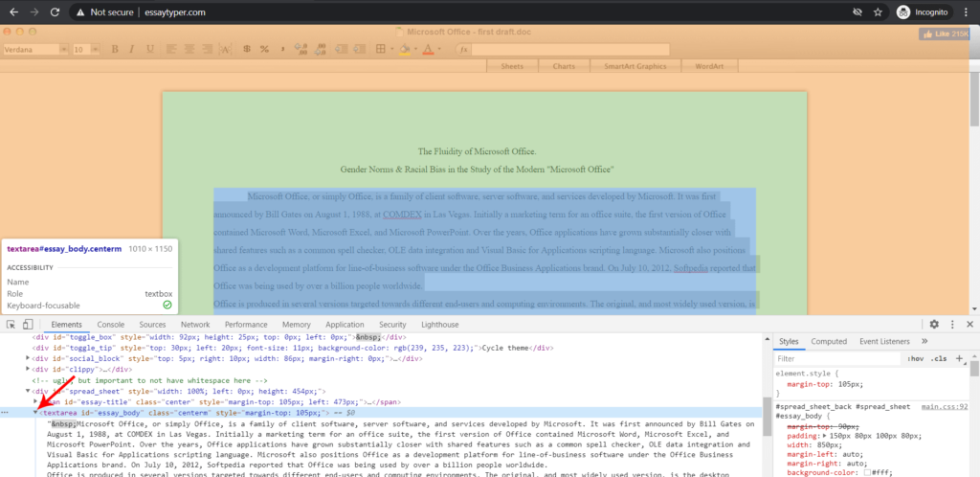This screenshot has height=477, width=980.
Task: Click the Bold formatting icon
Action: [x=114, y=49]
